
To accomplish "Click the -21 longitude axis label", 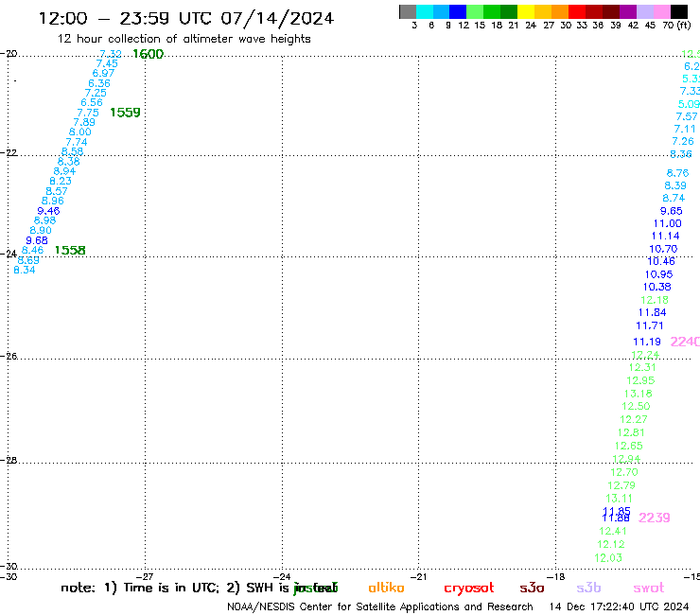I will (419, 577).
